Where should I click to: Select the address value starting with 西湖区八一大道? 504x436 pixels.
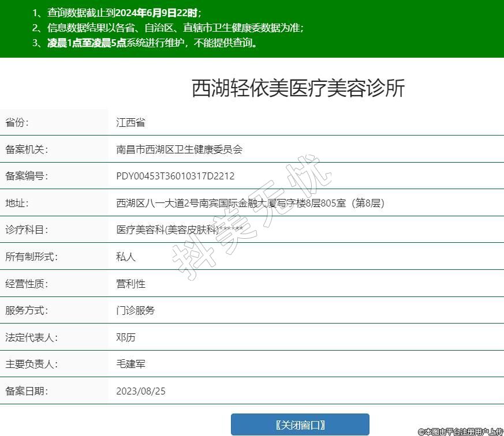pyautogui.click(x=250, y=203)
